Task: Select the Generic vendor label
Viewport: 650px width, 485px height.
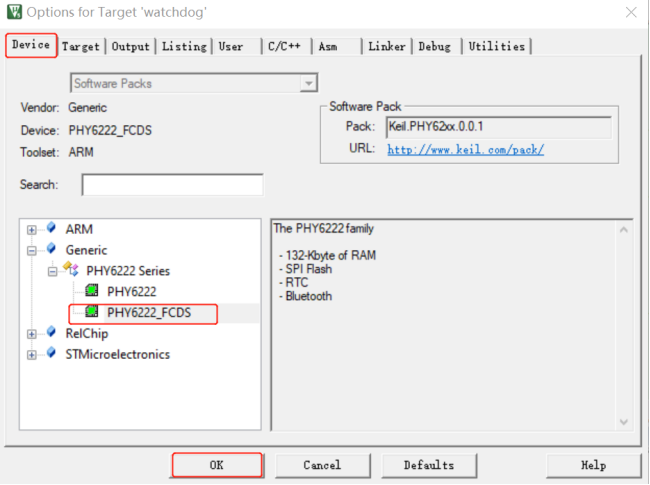Action: click(86, 250)
